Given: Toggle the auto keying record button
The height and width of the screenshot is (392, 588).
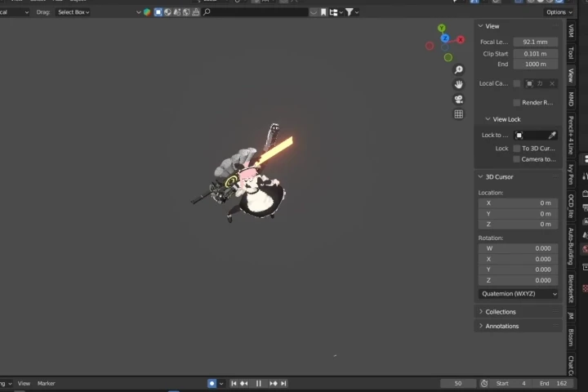Looking at the screenshot, I should click(212, 383).
